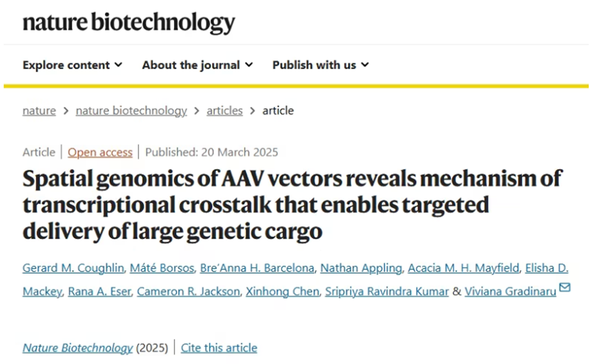Open the About the journal menu
The height and width of the screenshot is (364, 597).
197,65
